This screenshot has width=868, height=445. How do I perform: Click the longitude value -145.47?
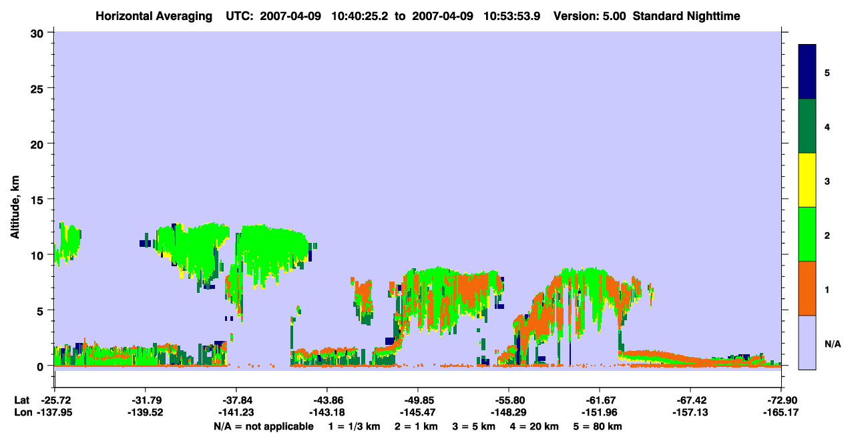pos(417,412)
